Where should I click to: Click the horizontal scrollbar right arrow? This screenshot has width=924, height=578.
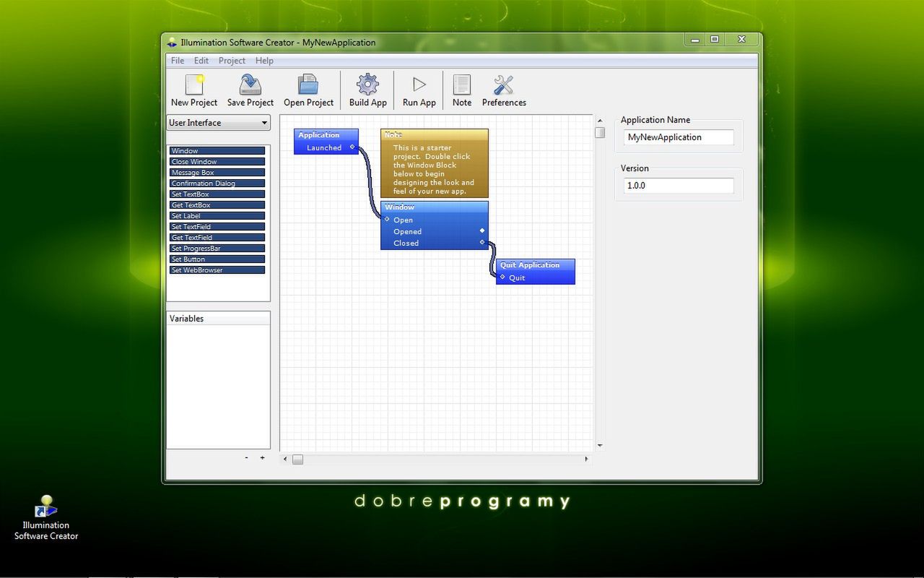pyautogui.click(x=586, y=459)
